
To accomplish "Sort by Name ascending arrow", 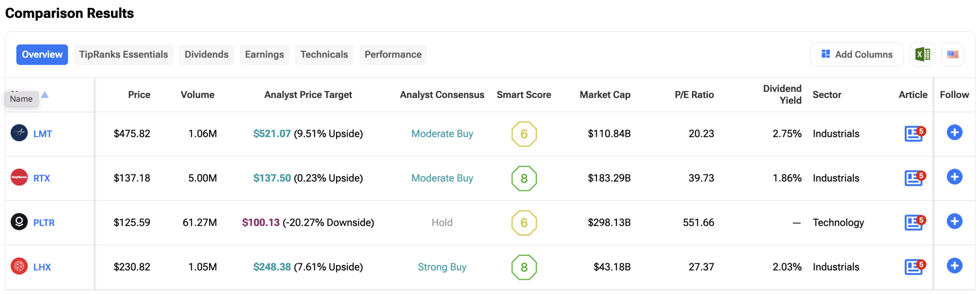I will pos(45,95).
